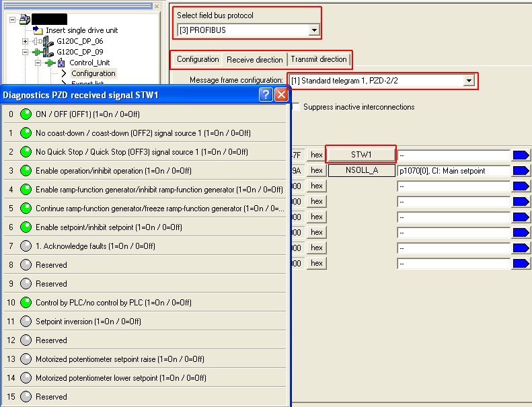Open the Select field bus protocol dropdown
Viewport: 532px width, 407px height.
point(315,30)
